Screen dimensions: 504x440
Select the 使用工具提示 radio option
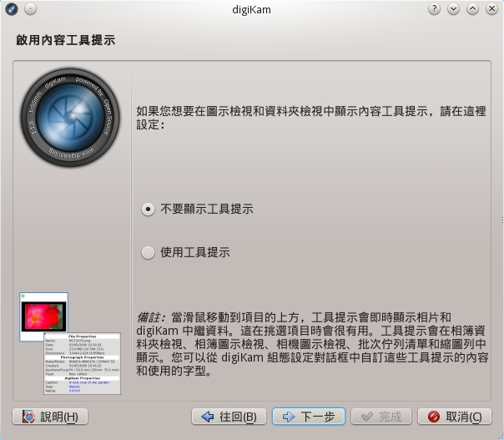pos(185,252)
